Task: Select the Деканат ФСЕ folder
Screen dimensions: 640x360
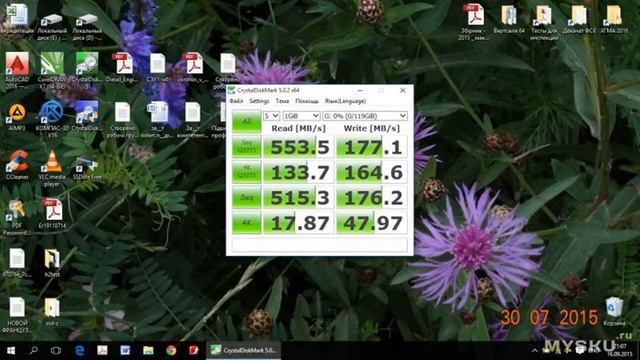Action: 579,19
